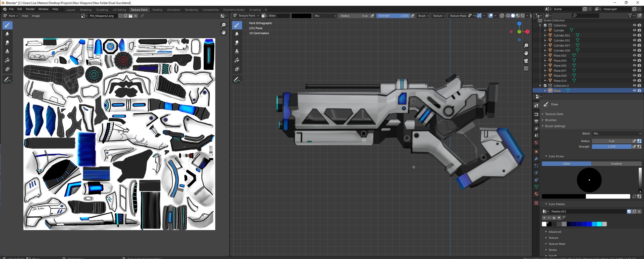
Task: Switch to the Shading workspace tab
Action: pyautogui.click(x=157, y=10)
